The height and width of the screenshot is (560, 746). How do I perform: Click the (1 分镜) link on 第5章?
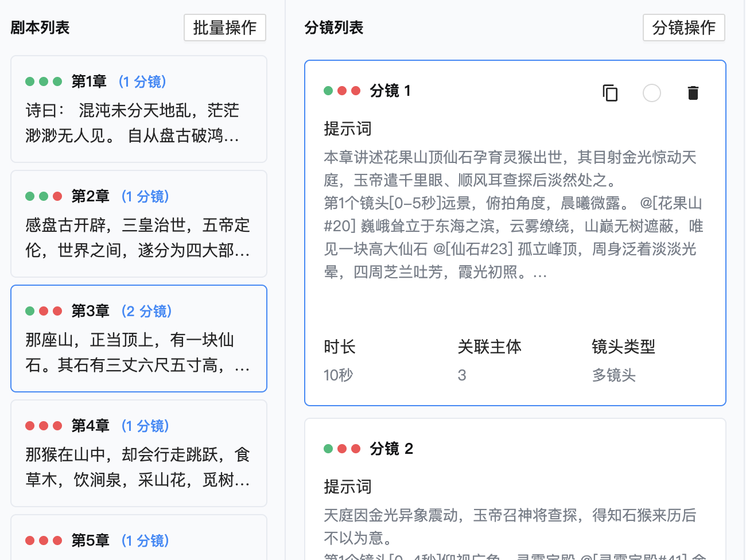click(x=145, y=540)
